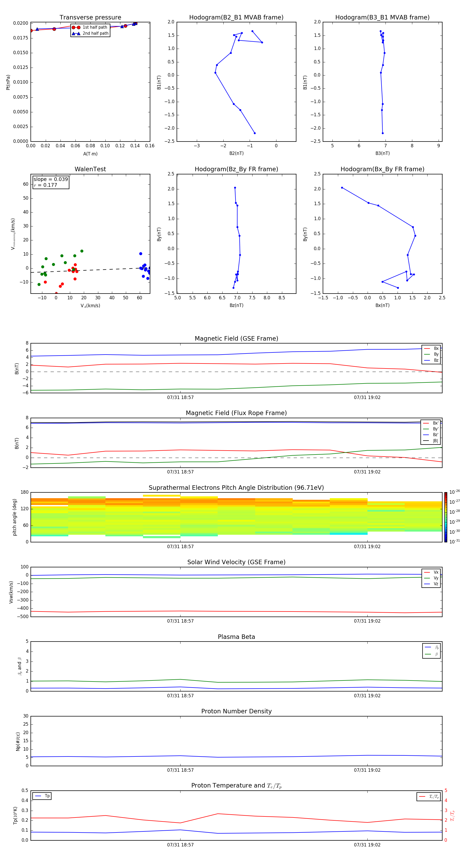Select the "2nd half path" legend entry
Image resolution: width=473 pixels, height=868 pixels.
90,33
